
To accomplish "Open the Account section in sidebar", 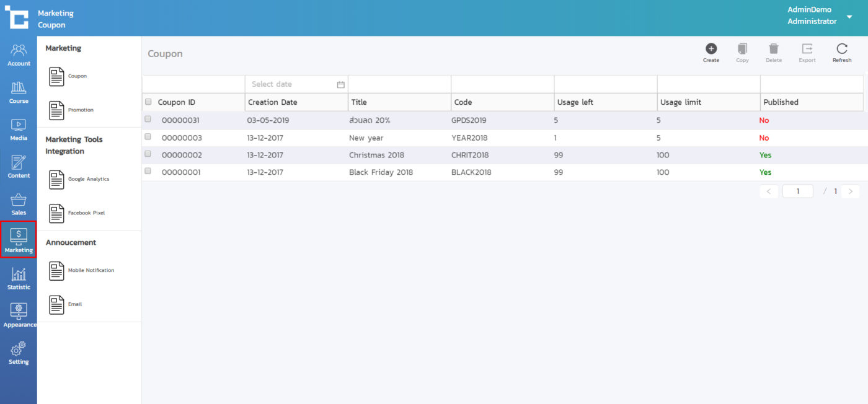I will (19, 55).
